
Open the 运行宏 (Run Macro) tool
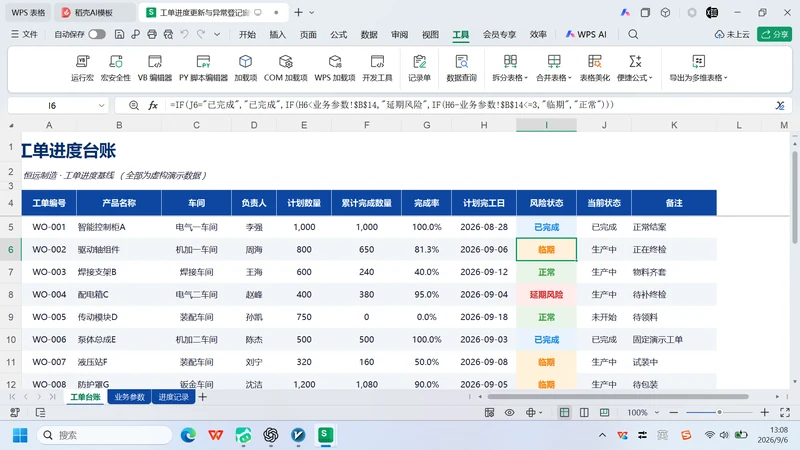[x=82, y=68]
